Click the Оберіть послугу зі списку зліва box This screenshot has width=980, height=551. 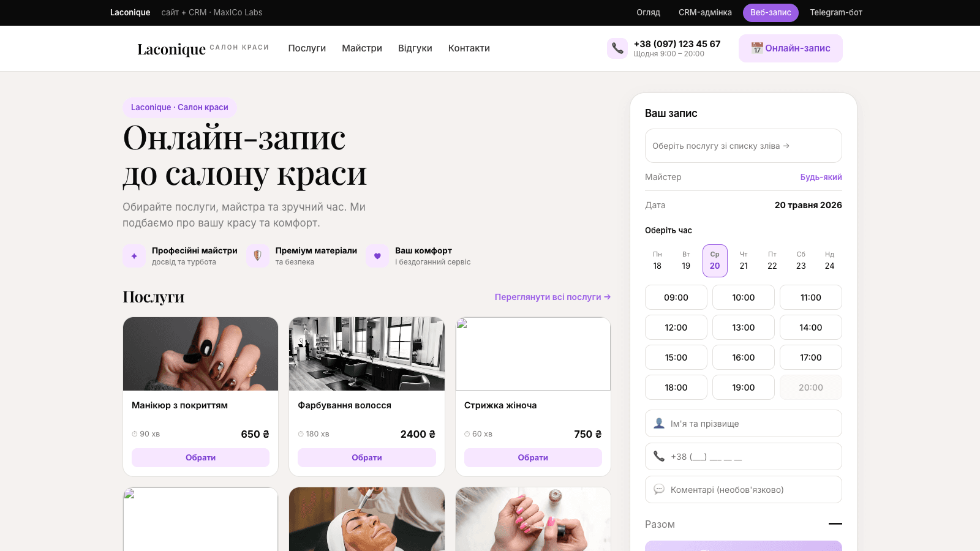[x=744, y=146]
